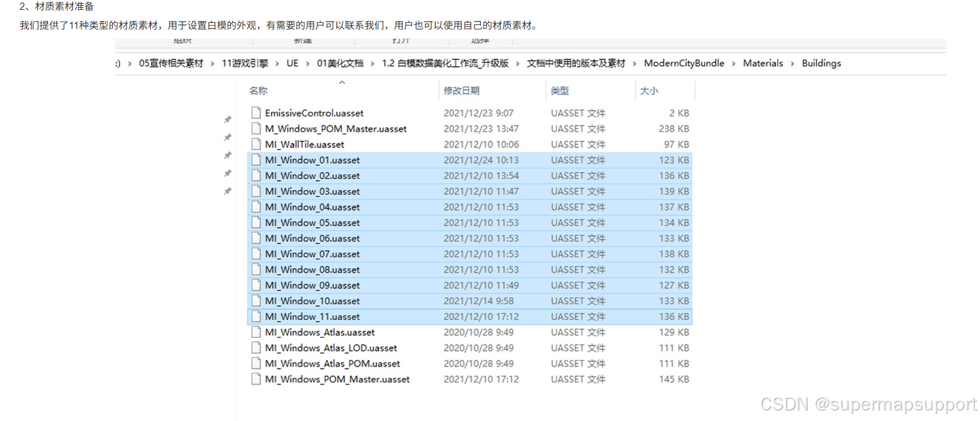Go to the ModernCityBundle breadcrumb folder

[x=684, y=64]
